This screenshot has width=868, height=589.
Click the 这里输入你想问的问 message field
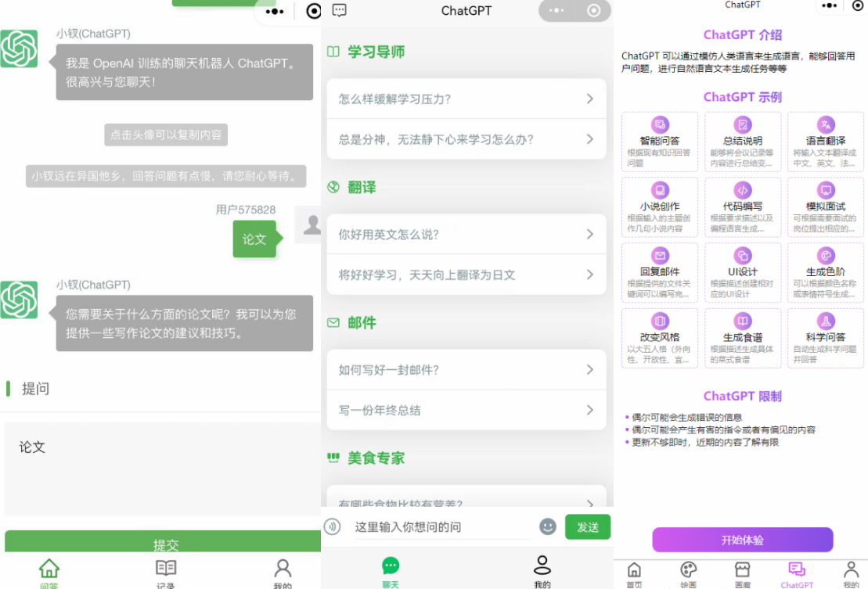coord(441,526)
